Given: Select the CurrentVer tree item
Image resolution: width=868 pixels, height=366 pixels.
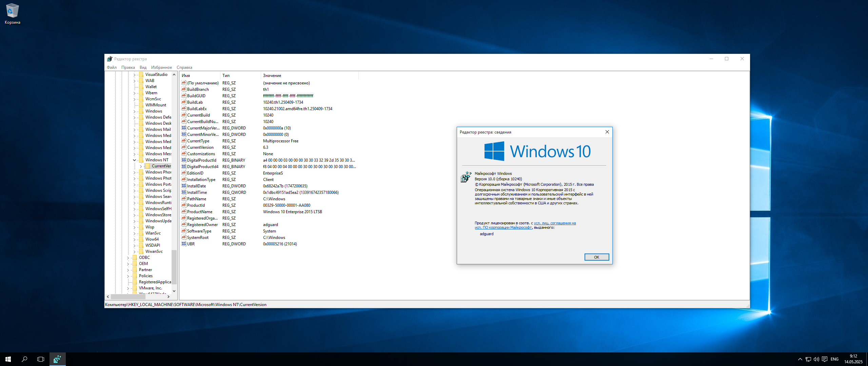Looking at the screenshot, I should point(161,166).
